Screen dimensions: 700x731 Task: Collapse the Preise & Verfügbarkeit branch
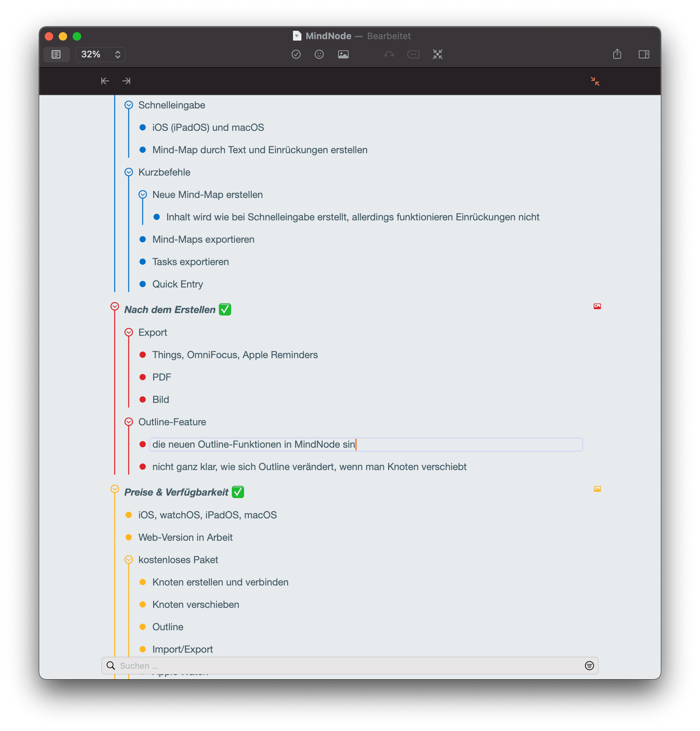pyautogui.click(x=115, y=489)
